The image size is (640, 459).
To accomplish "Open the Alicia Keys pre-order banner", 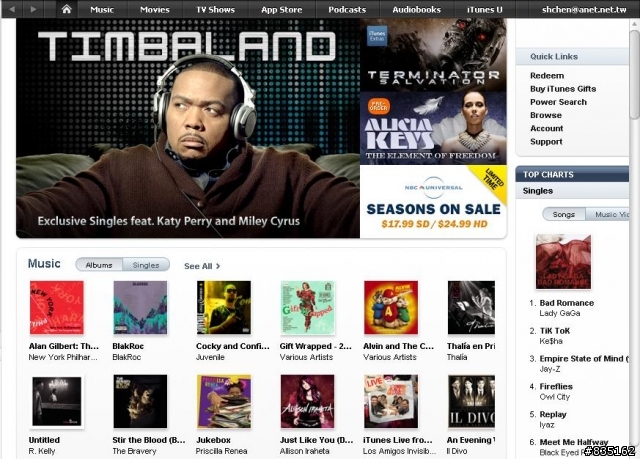I will pos(433,128).
